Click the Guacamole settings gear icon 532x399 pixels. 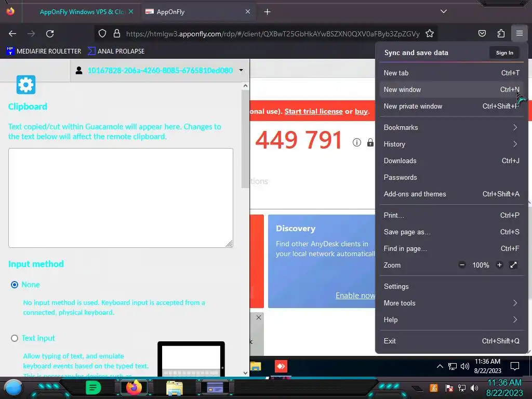pos(26,85)
